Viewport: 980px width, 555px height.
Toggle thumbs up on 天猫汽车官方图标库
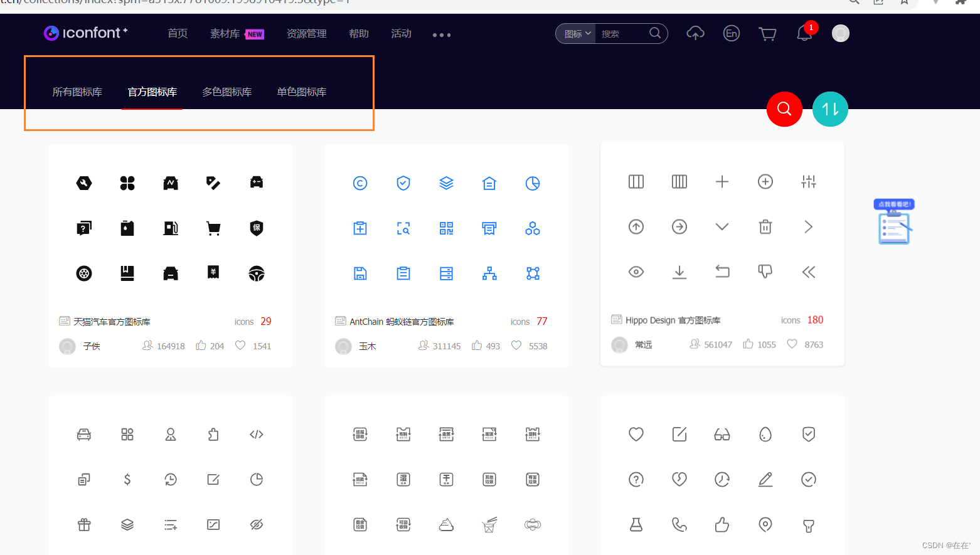click(x=201, y=345)
